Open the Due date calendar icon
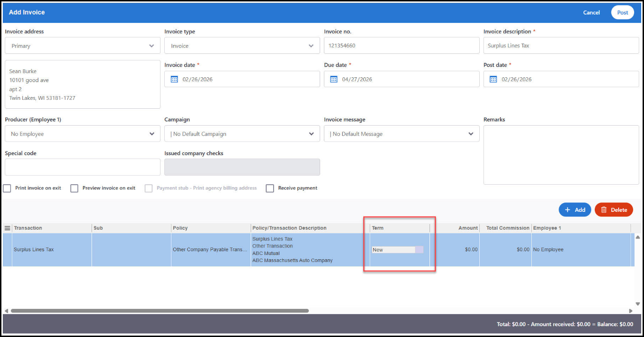 pos(334,79)
